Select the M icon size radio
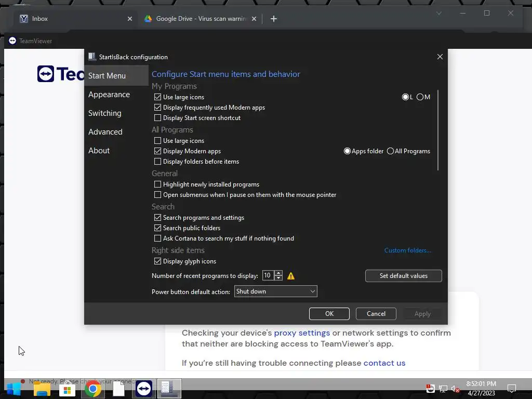This screenshot has height=399, width=532. [420, 97]
